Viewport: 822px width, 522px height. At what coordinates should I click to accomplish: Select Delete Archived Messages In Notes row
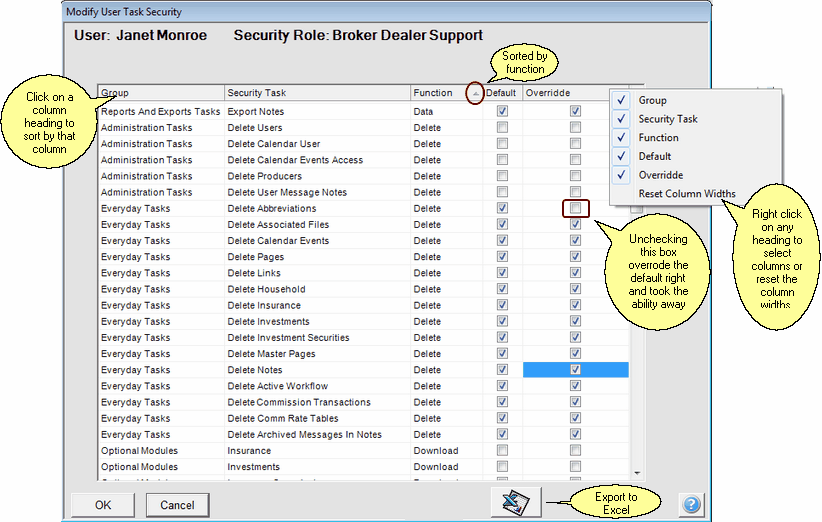[363, 434]
